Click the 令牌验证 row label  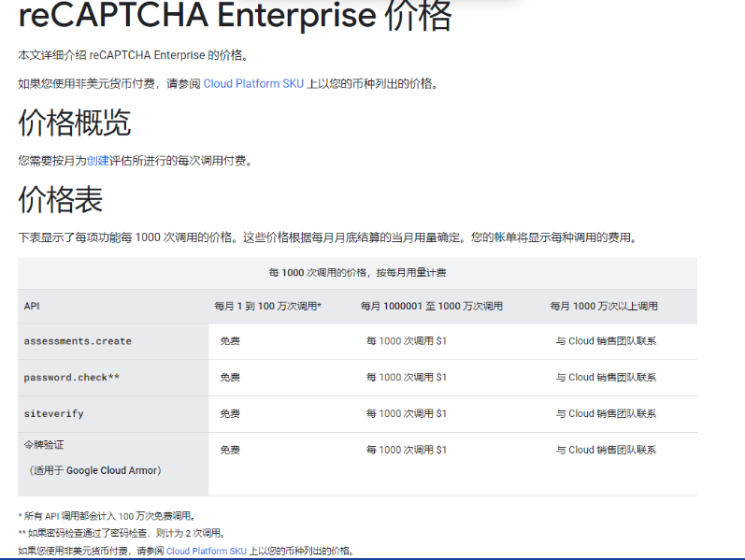click(x=42, y=446)
